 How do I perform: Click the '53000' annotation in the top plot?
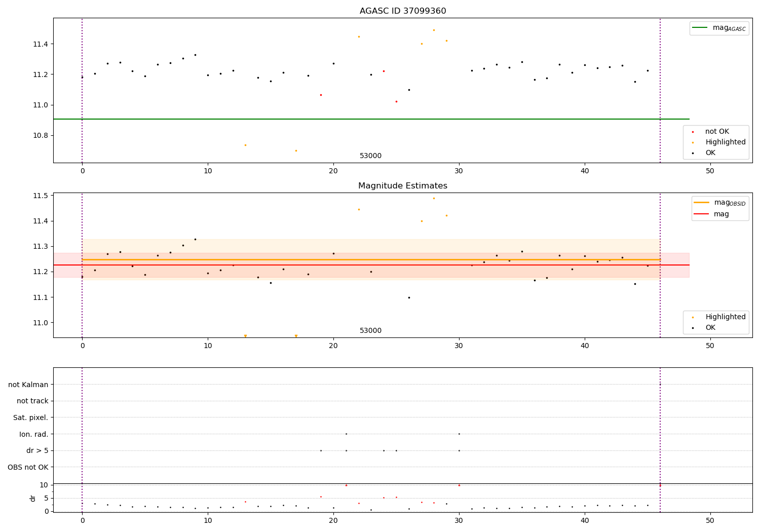coord(371,156)
